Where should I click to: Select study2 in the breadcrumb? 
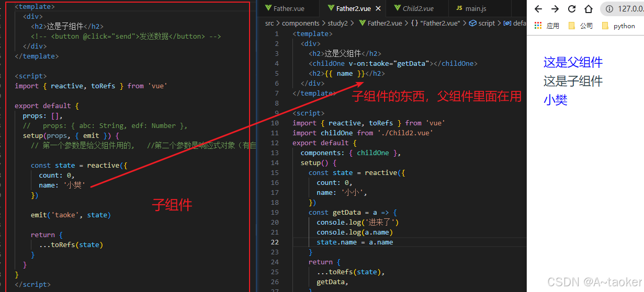pyautogui.click(x=338, y=23)
